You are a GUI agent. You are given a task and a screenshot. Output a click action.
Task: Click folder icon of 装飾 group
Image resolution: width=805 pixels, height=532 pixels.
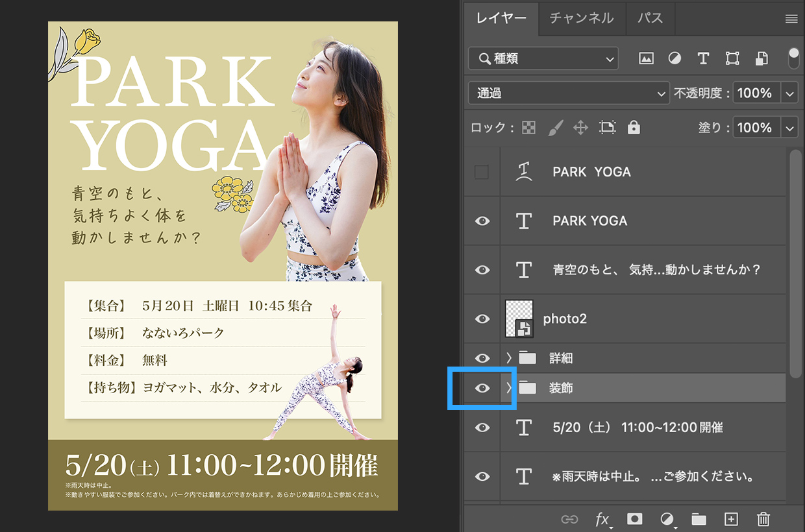coord(528,388)
